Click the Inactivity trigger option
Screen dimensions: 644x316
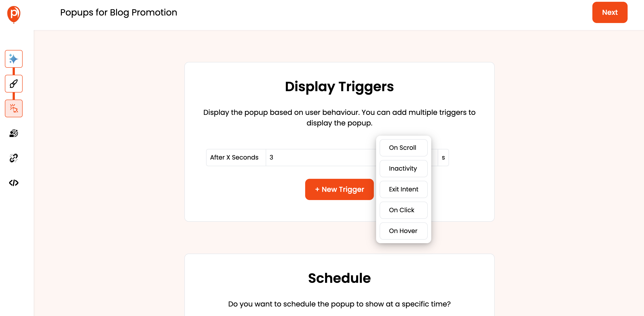403,168
